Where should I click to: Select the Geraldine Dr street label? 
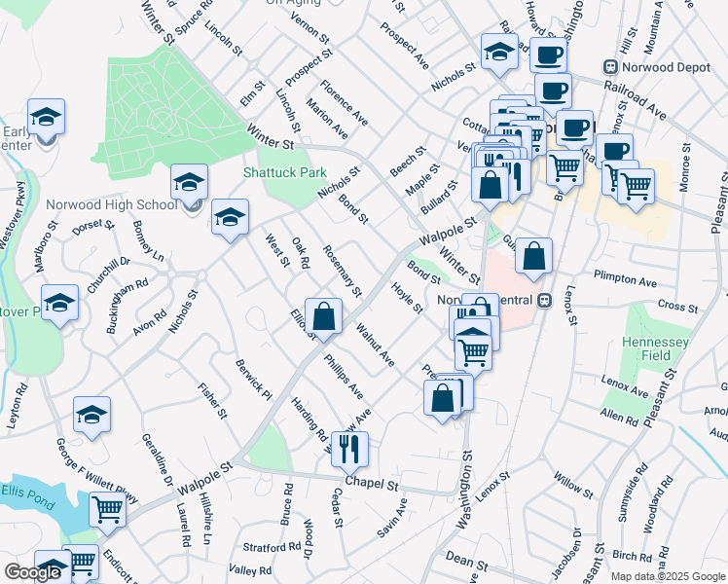[x=158, y=459]
